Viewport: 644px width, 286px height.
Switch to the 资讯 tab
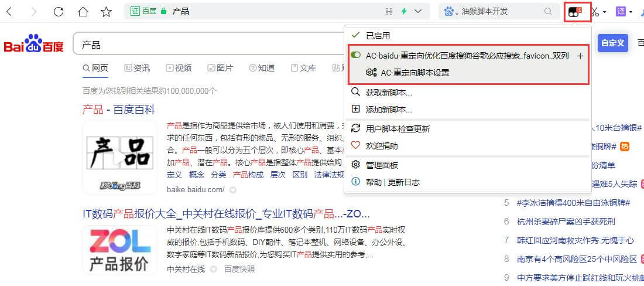click(137, 68)
